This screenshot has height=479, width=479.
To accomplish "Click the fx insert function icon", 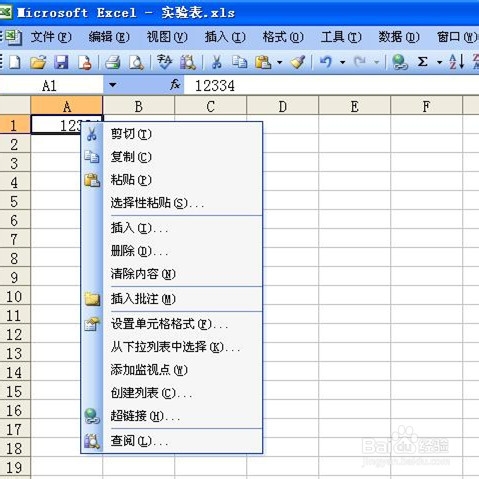I will (x=175, y=85).
